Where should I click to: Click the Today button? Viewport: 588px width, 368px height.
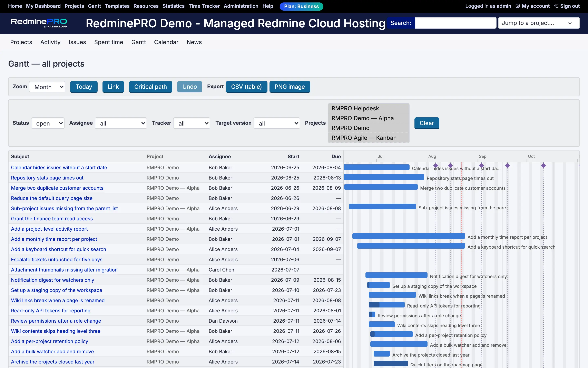[84, 87]
